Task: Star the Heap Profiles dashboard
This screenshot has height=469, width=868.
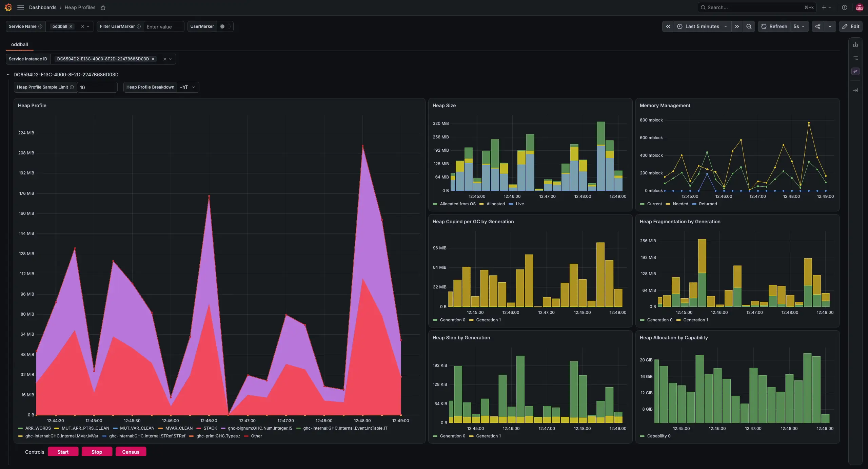Action: coord(103,7)
